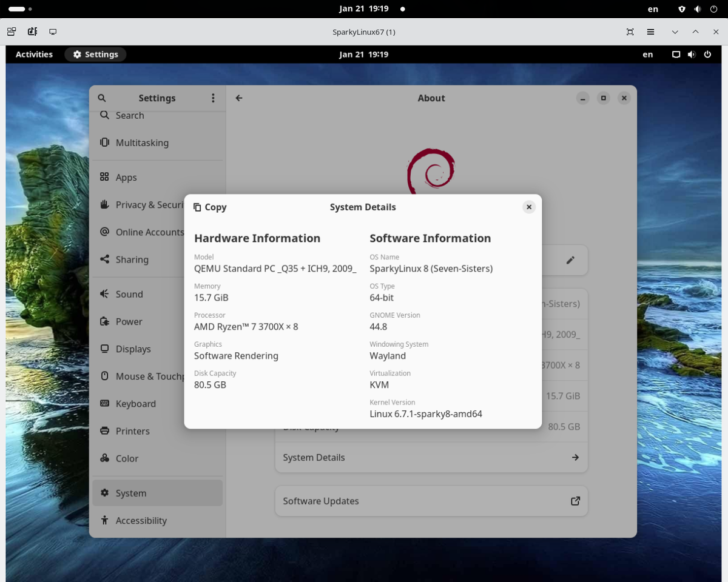728x582 pixels.
Task: Click the System Details row arrow
Action: tap(575, 457)
